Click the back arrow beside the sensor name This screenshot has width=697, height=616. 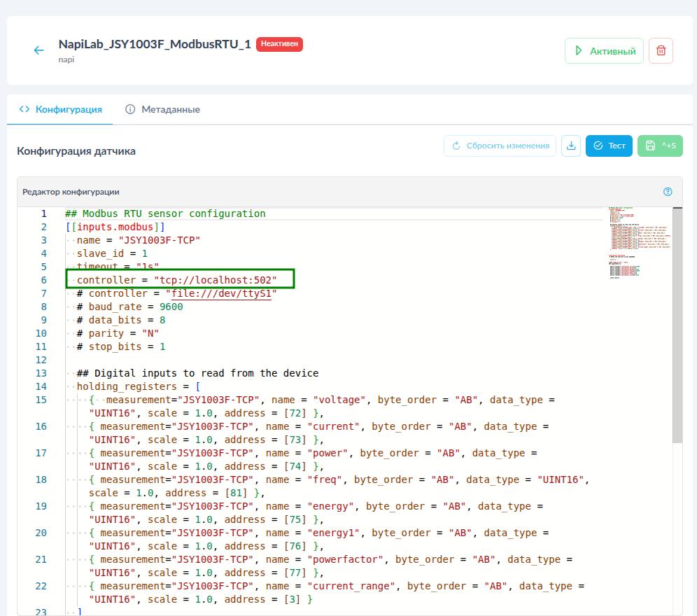click(x=39, y=50)
